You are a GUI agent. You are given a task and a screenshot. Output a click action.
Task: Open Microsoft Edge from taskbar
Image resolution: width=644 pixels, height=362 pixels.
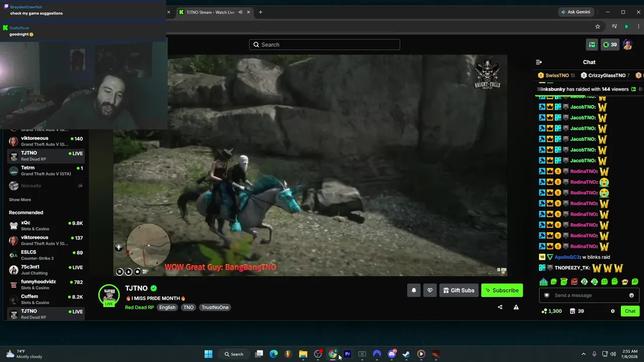[274, 354]
